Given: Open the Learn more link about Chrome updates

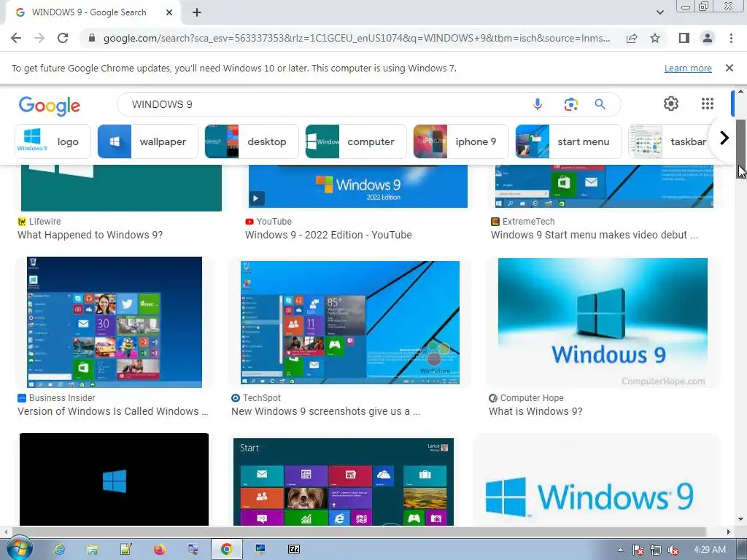Looking at the screenshot, I should tap(688, 68).
